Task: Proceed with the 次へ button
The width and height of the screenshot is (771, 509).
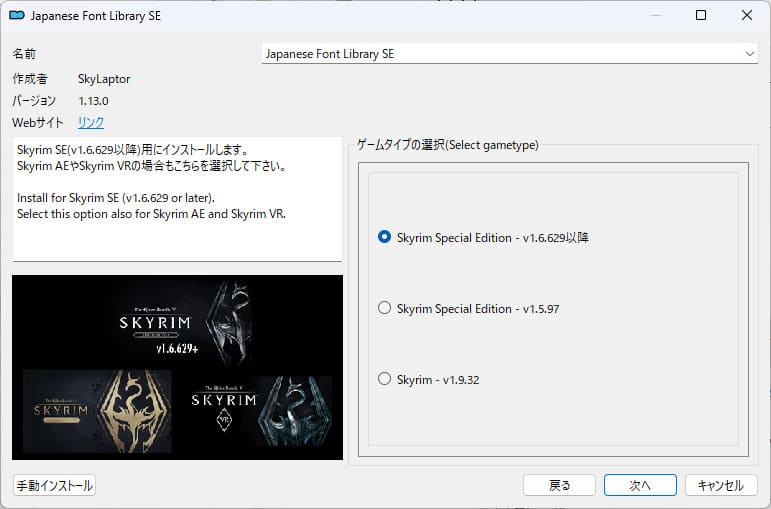Action: 640,485
